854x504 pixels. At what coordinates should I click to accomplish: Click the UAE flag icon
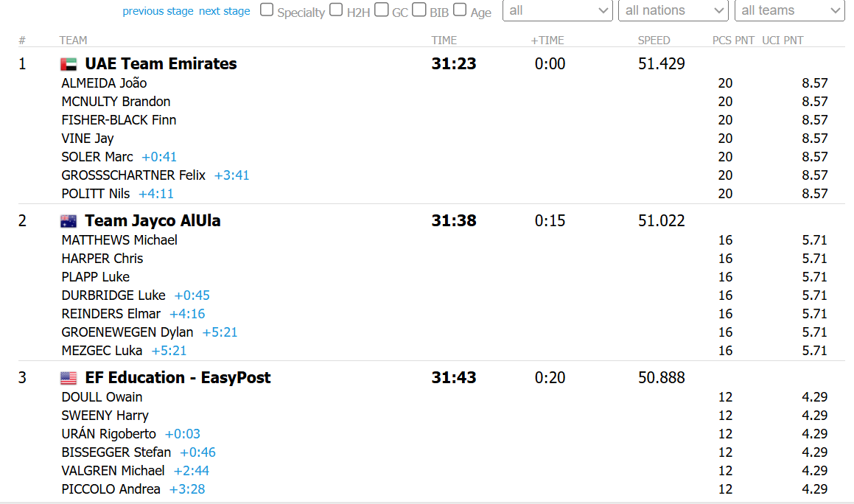coord(69,64)
